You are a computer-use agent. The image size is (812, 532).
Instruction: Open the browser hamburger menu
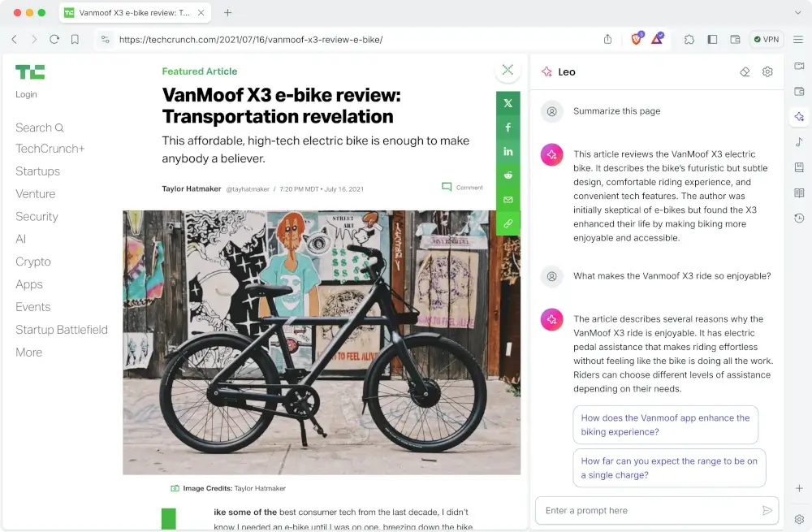(798, 39)
